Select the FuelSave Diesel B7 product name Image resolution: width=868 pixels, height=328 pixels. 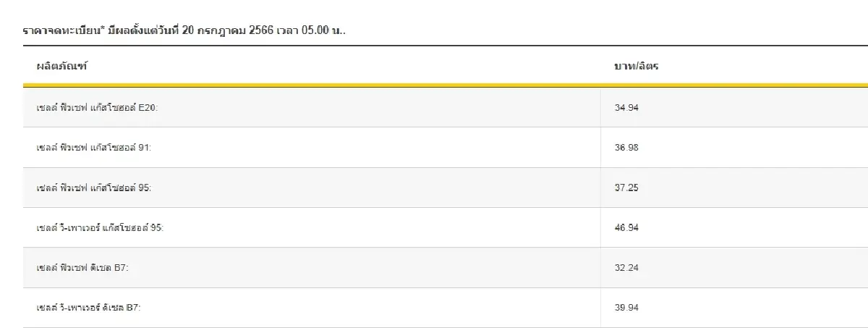[82, 268]
